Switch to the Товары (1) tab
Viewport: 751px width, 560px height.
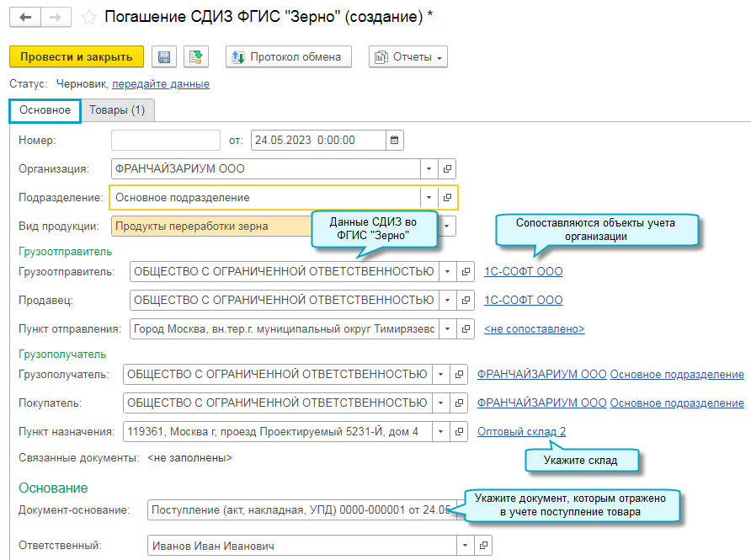pyautogui.click(x=117, y=110)
